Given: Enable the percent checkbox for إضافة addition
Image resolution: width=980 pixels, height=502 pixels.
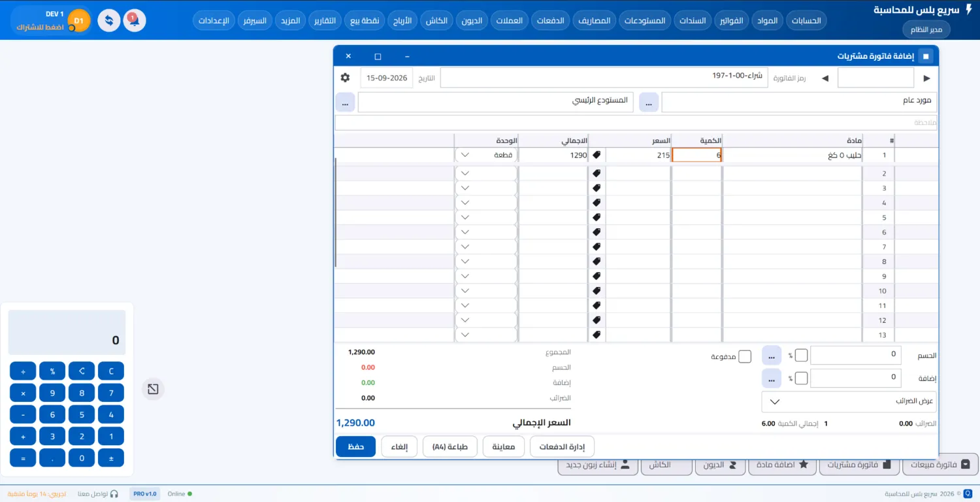Looking at the screenshot, I should point(801,378).
